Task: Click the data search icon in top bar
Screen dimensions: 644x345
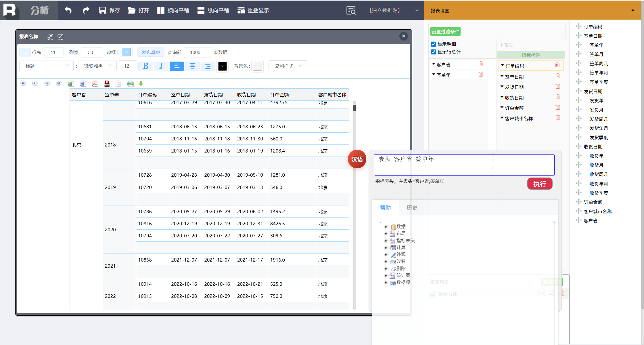Action: [x=351, y=10]
